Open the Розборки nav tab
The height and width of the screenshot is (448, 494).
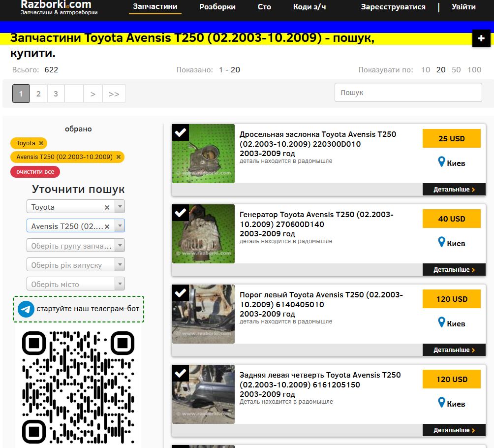click(x=217, y=7)
